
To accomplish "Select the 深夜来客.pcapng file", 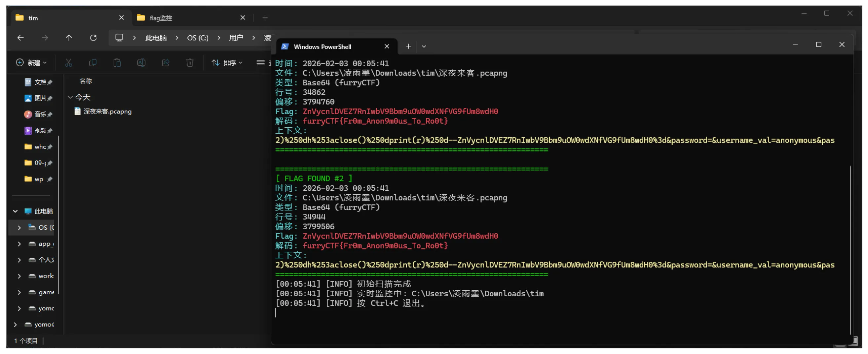I will (x=107, y=112).
